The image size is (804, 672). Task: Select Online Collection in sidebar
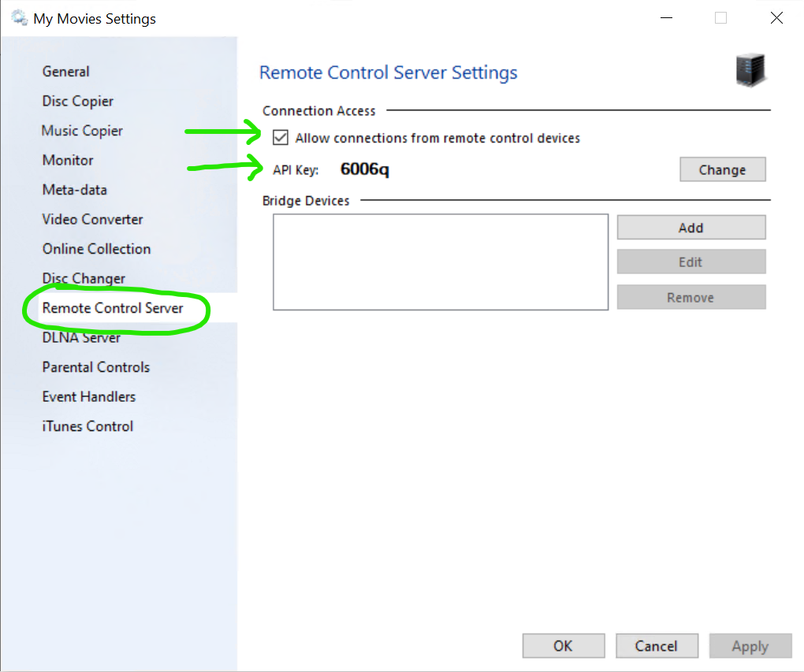[x=96, y=249]
